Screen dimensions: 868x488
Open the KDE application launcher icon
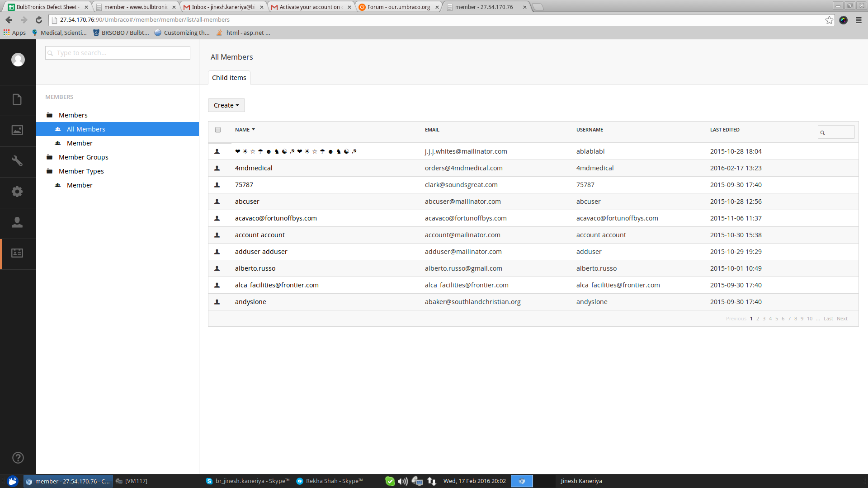(13, 481)
